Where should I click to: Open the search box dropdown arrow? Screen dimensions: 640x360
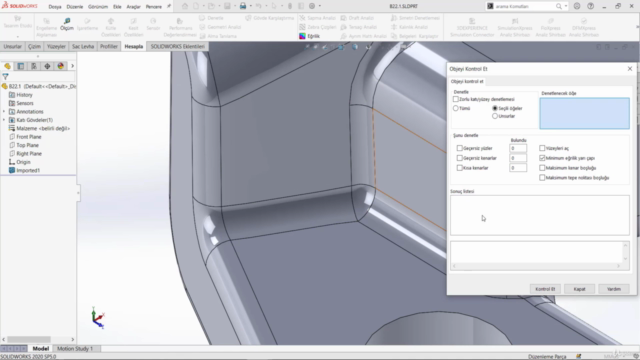pos(565,6)
